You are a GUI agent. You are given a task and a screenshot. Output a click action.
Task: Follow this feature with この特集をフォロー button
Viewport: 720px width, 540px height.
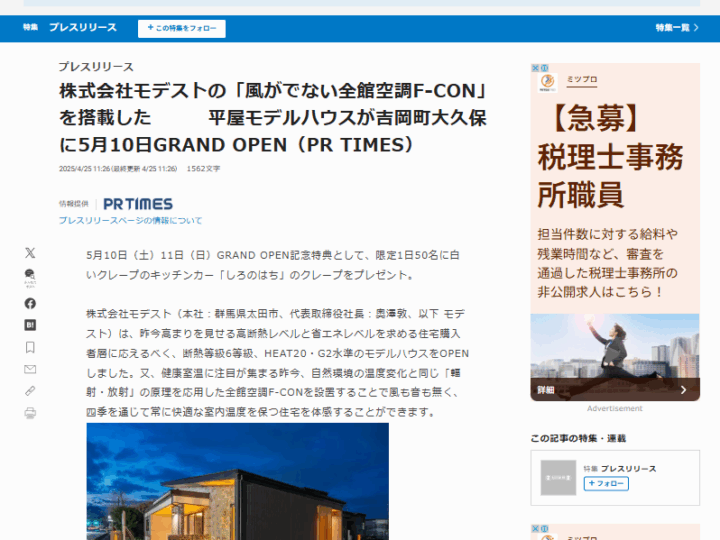pyautogui.click(x=182, y=28)
